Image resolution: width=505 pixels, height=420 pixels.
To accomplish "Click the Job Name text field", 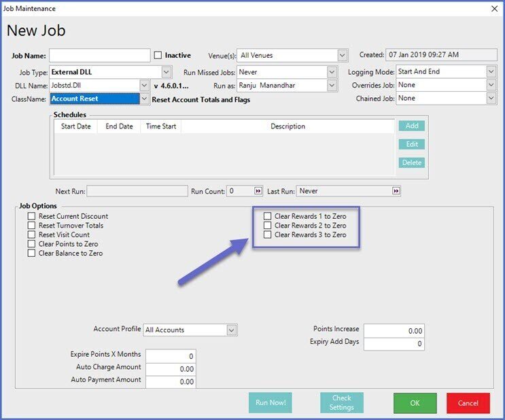I will [99, 56].
